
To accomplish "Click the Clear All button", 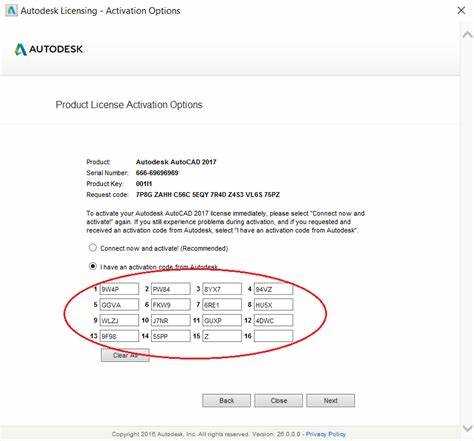I will pos(125,355).
